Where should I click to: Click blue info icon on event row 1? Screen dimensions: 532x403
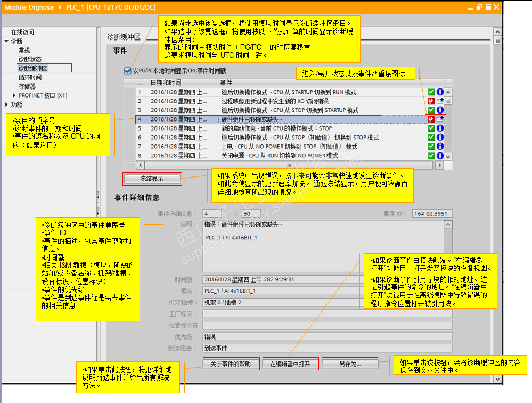pyautogui.click(x=440, y=92)
